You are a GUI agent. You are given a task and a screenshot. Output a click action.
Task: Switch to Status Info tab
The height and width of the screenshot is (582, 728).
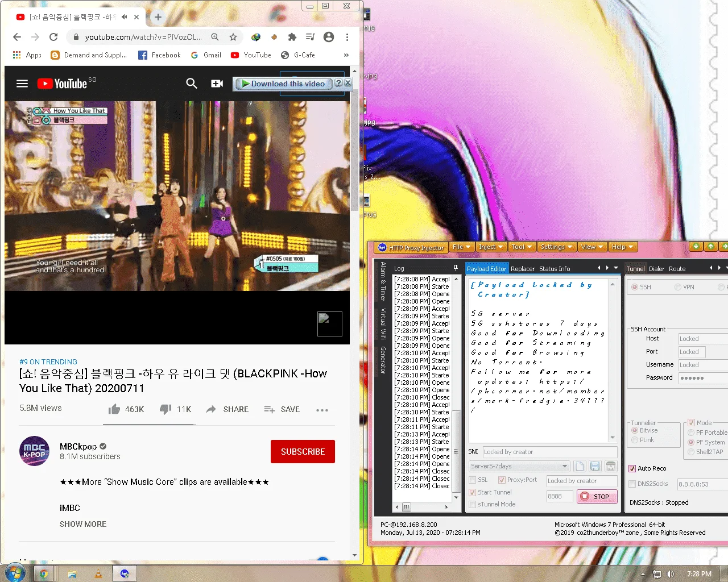(x=555, y=269)
